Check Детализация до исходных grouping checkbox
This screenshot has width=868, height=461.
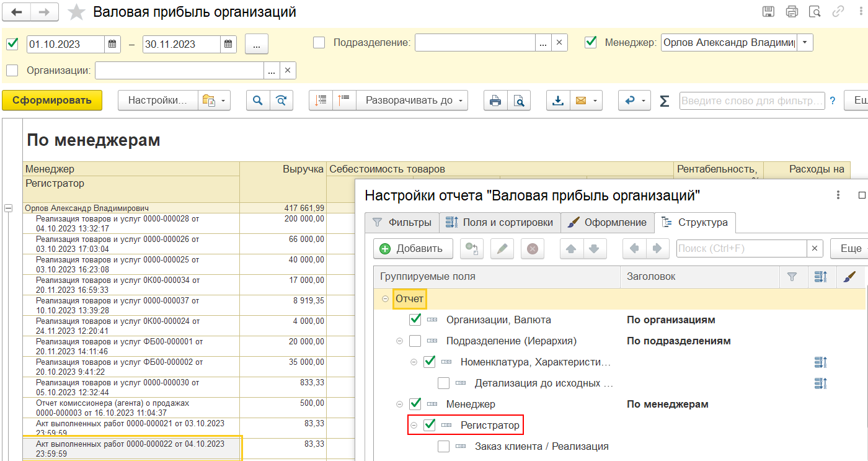click(443, 383)
